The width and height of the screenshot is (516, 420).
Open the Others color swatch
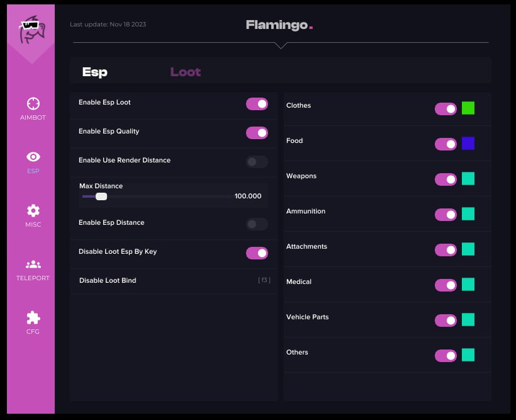[x=468, y=355]
